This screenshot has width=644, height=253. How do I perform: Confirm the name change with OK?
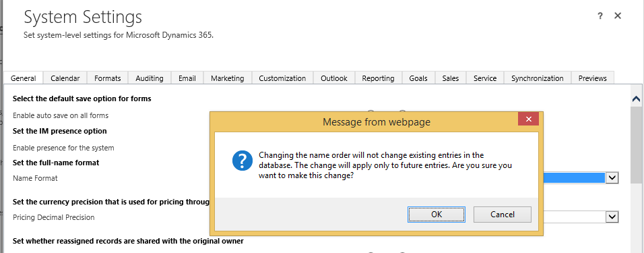point(436,215)
